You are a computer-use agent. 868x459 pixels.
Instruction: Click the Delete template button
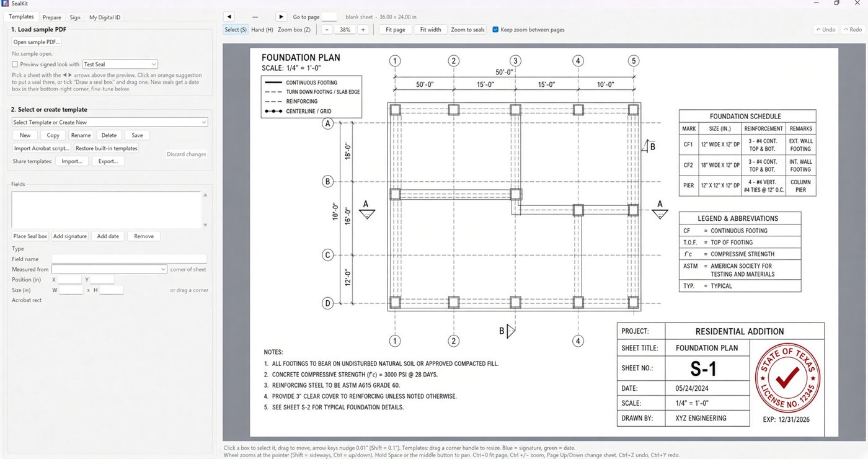(x=109, y=135)
